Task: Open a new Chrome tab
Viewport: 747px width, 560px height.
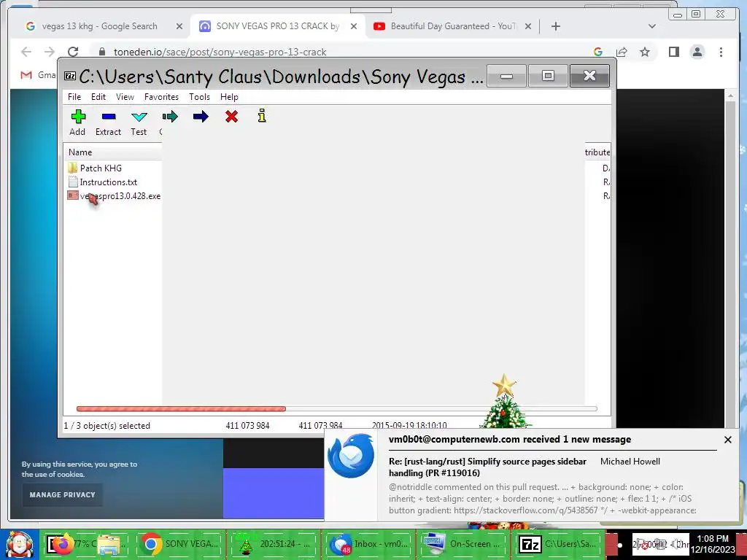Action: [x=555, y=26]
